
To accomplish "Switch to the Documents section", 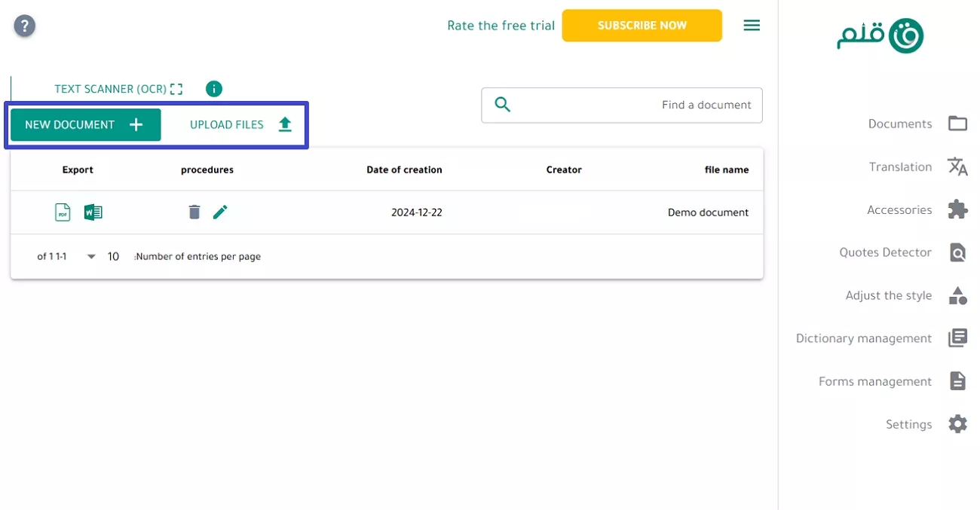I will [901, 124].
